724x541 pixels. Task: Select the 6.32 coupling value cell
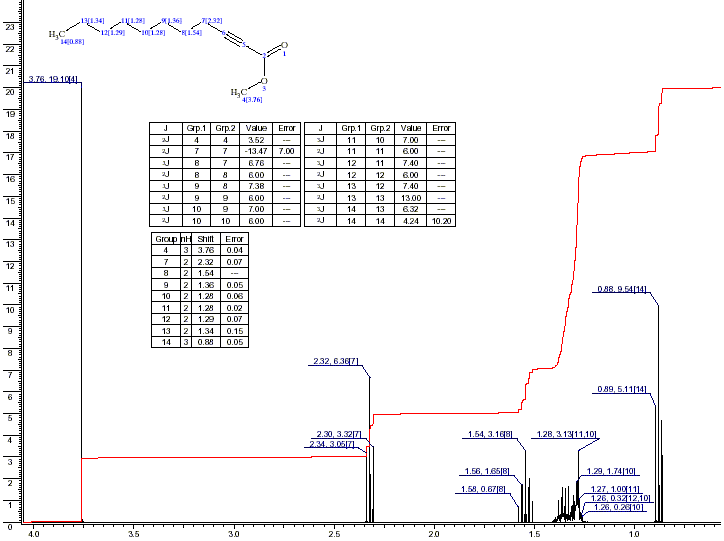coord(410,210)
